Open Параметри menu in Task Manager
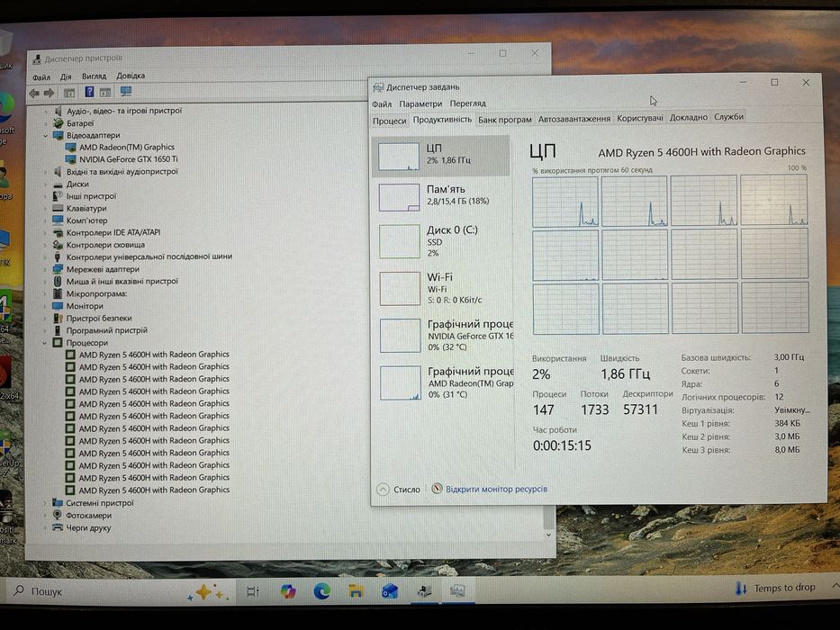The width and height of the screenshot is (840, 630). coord(420,103)
